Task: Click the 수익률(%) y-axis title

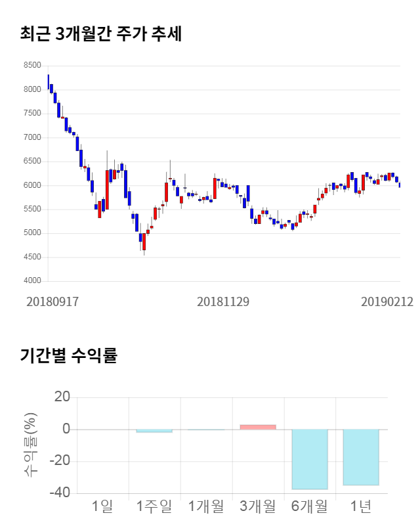Action: pyautogui.click(x=30, y=445)
